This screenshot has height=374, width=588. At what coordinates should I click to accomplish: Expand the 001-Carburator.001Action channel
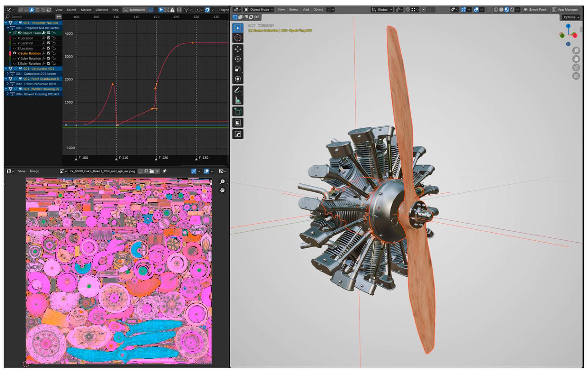coord(8,73)
